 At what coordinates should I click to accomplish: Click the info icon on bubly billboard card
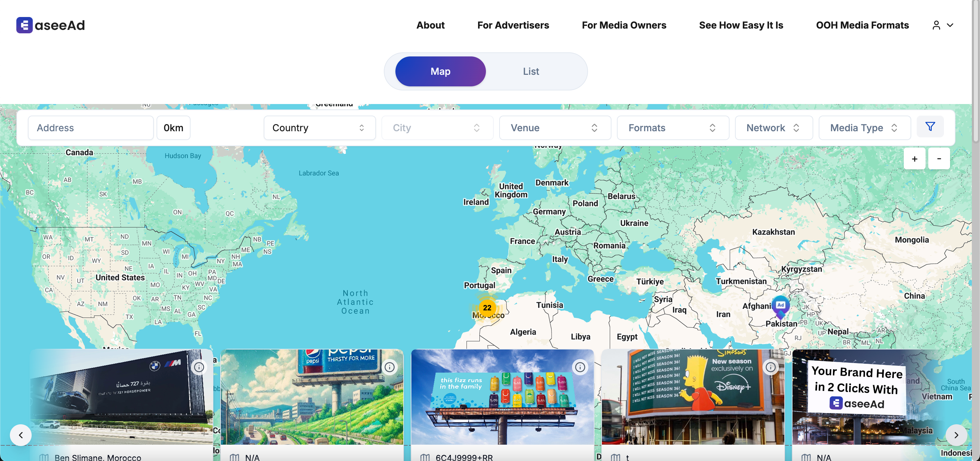point(580,367)
